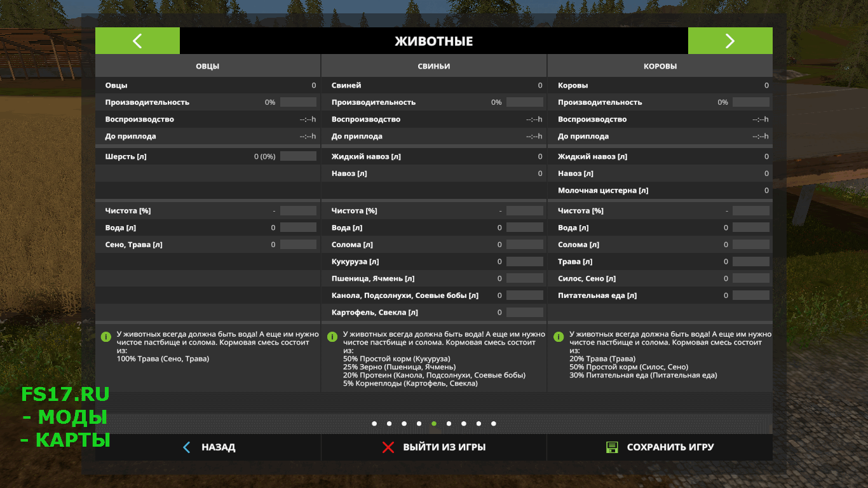This screenshot has height=488, width=868.
Task: Click the ЖИВОТНЫЕ page title
Action: pyautogui.click(x=434, y=41)
